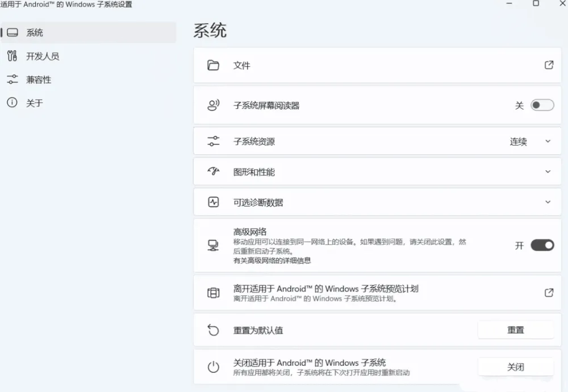Screen dimensions: 568x392
Task: Click the 高级网络 network monitor icon
Action: click(x=213, y=245)
